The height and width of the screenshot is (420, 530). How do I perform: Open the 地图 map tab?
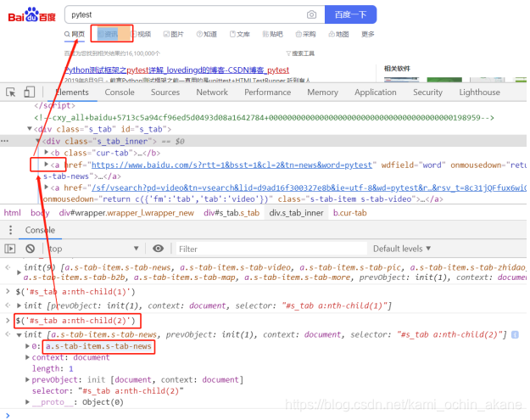point(338,34)
